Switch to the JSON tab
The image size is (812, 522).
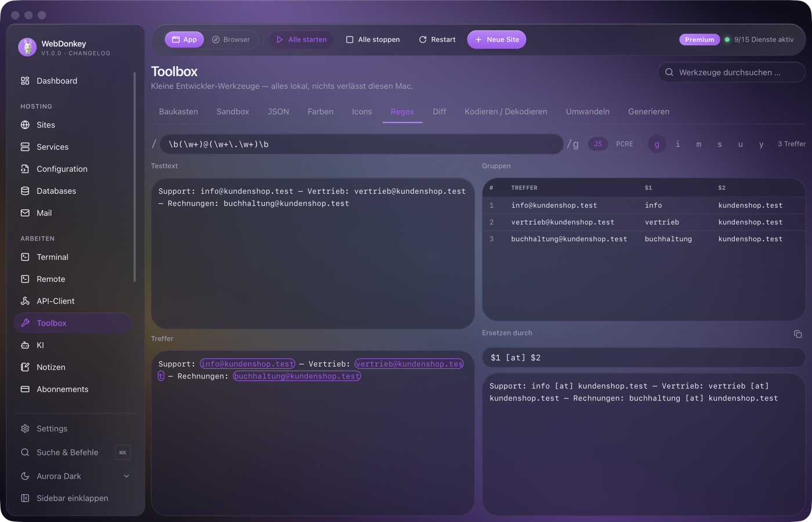coord(278,111)
